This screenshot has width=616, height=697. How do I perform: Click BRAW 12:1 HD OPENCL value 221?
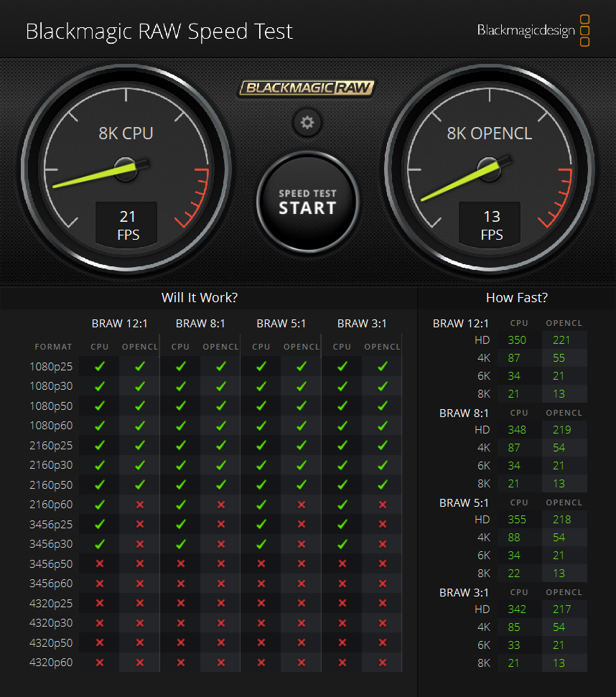(561, 340)
